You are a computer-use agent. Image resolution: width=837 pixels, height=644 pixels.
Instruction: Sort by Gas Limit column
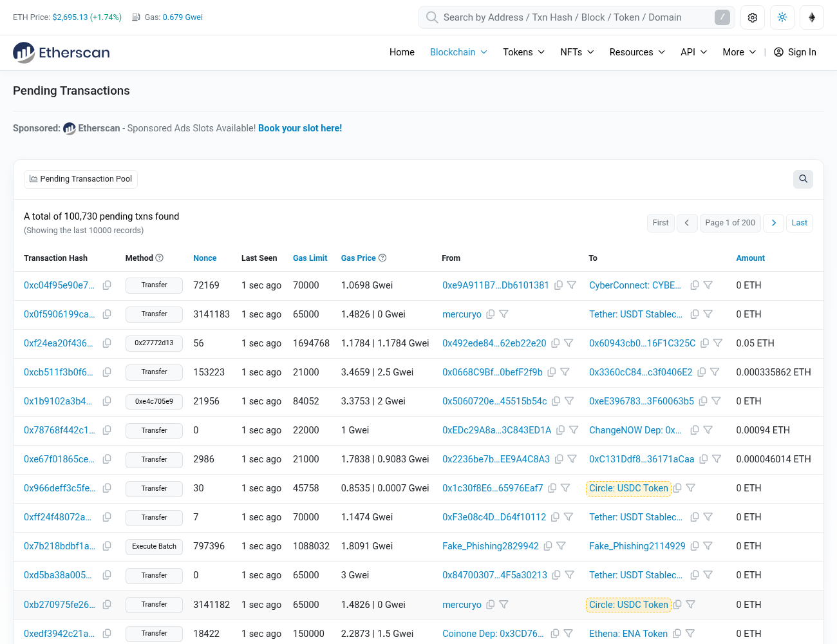[310, 258]
